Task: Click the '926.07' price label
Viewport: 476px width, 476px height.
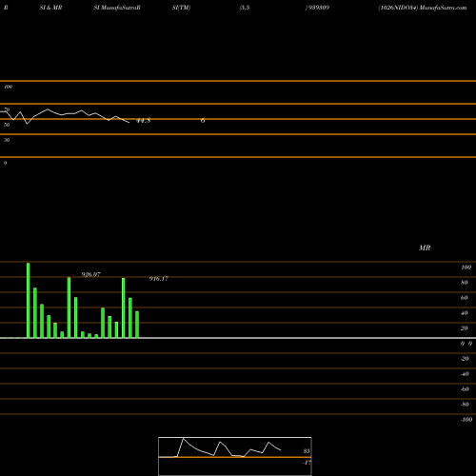Action: point(90,275)
